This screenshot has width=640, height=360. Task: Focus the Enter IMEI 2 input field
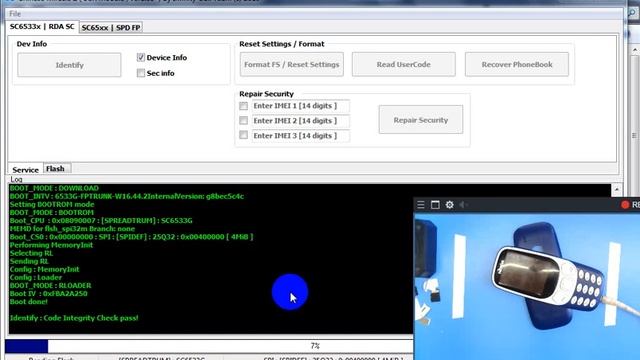coord(301,121)
